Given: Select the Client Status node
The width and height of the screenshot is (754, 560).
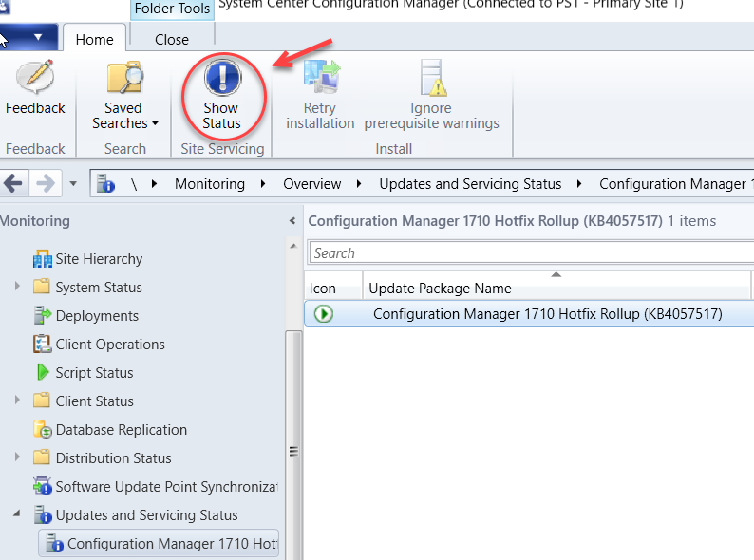Looking at the screenshot, I should click(x=95, y=401).
